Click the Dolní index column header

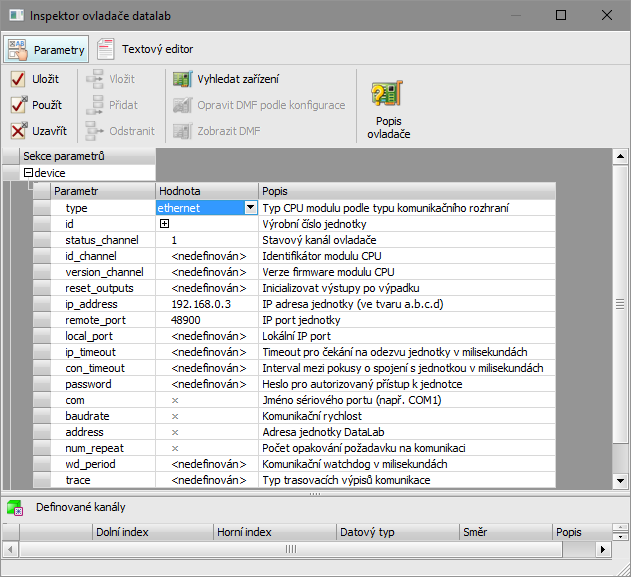pos(153,532)
